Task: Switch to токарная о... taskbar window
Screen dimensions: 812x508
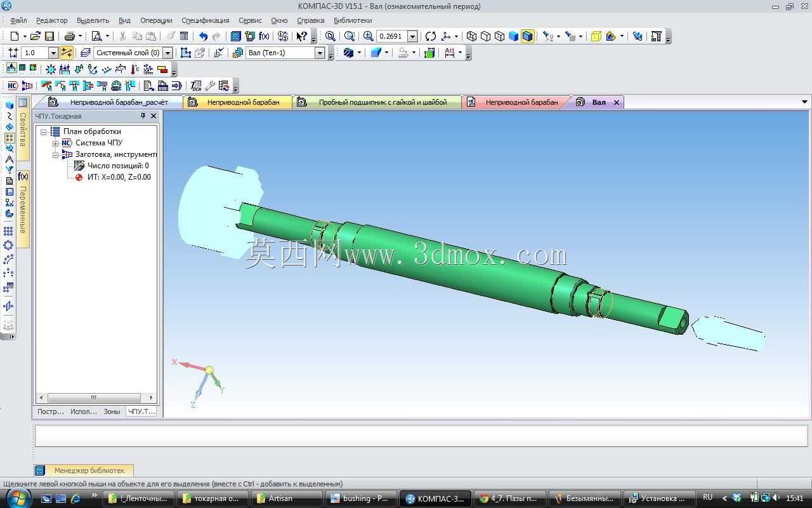Action: (x=213, y=498)
